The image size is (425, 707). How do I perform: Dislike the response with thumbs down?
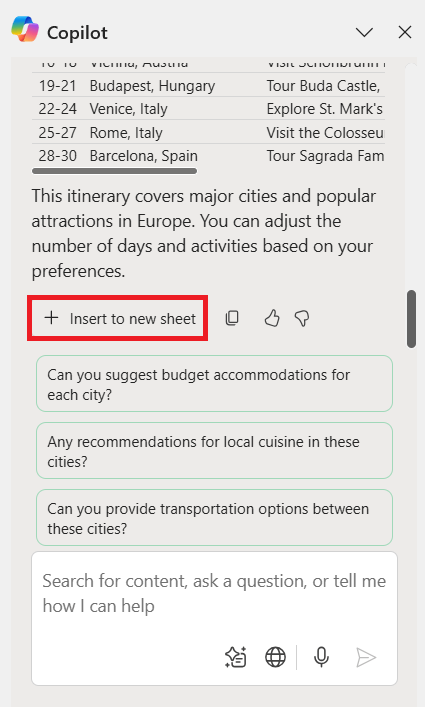click(302, 318)
